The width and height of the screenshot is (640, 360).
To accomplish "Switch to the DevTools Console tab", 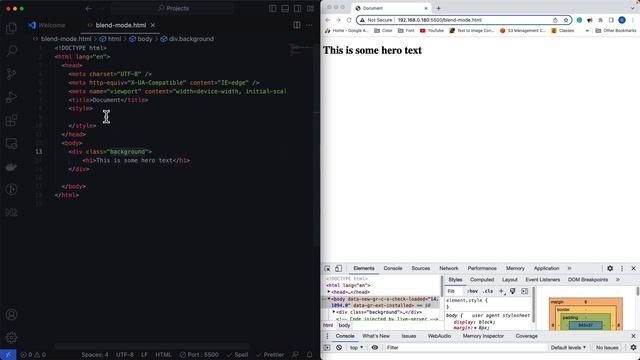I will 393,269.
